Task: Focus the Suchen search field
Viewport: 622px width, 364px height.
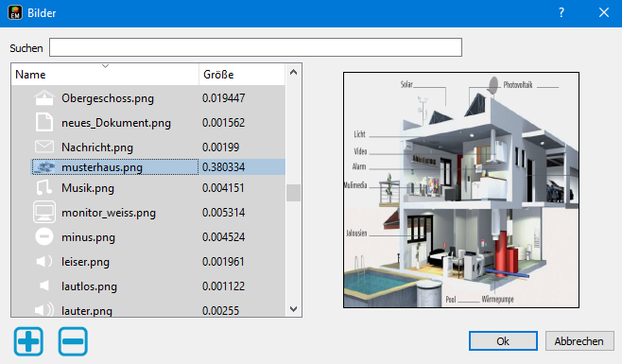Action: pyautogui.click(x=255, y=47)
